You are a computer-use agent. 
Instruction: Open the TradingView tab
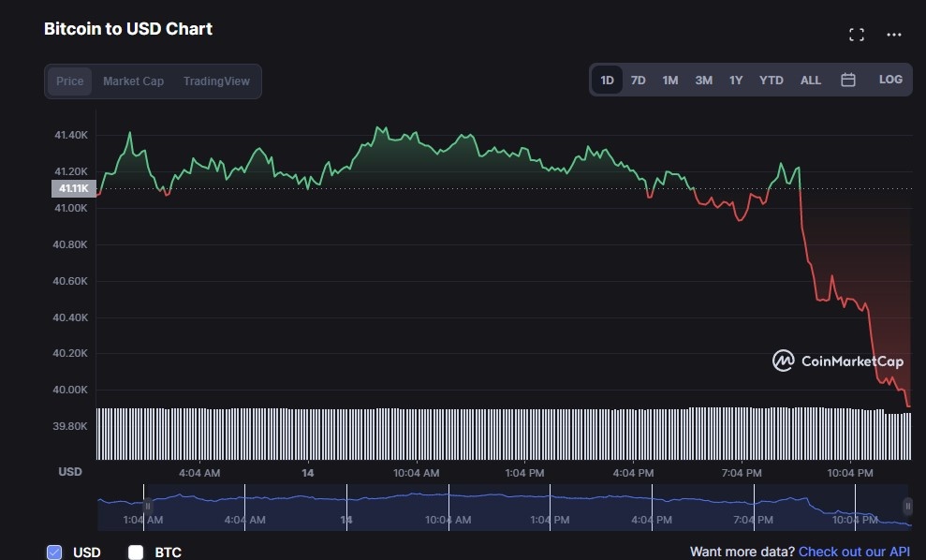pyautogui.click(x=216, y=81)
